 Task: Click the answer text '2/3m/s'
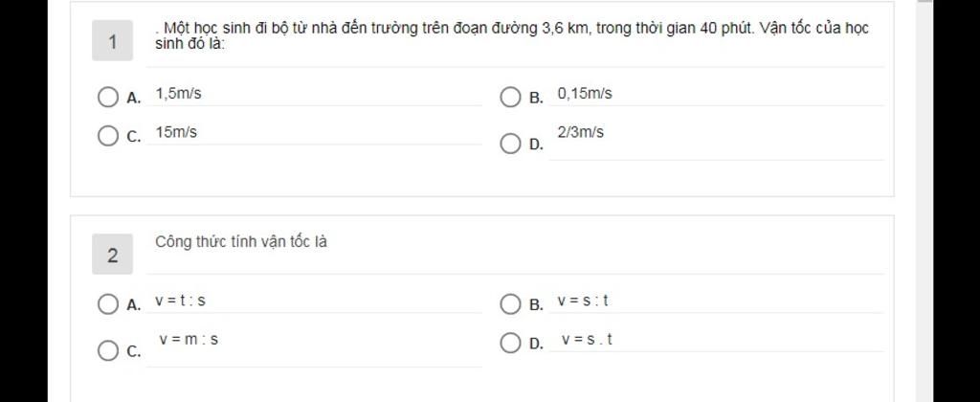tap(581, 132)
